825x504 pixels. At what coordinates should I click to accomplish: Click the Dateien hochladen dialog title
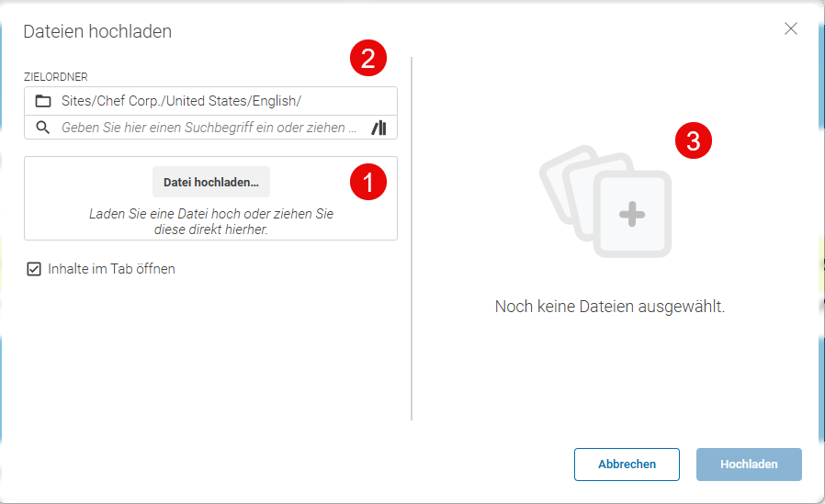coord(97,31)
